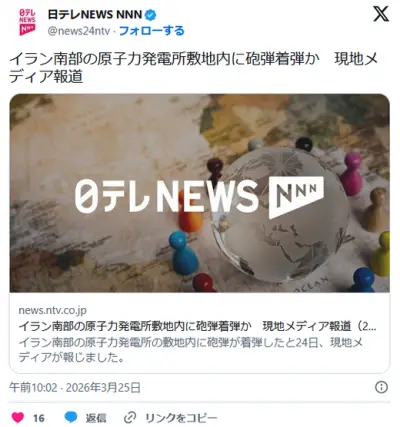Click the card description about 24日
This screenshot has height=427, width=400.
(190, 350)
